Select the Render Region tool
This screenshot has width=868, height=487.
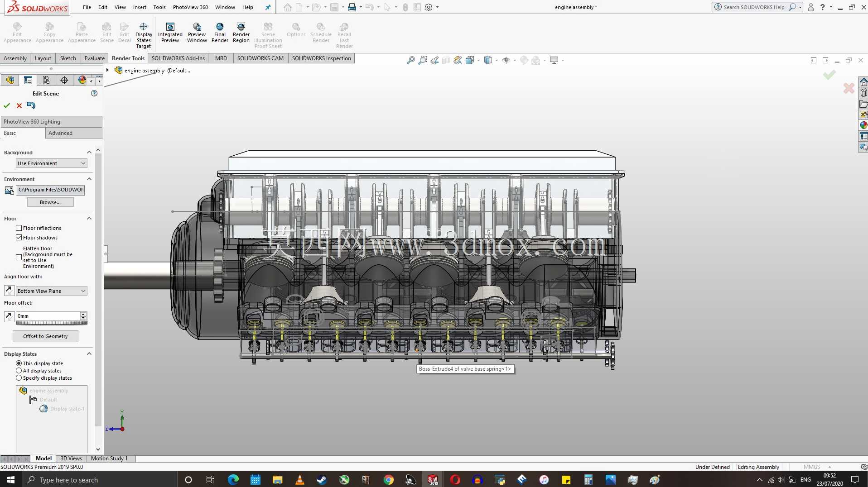[241, 33]
